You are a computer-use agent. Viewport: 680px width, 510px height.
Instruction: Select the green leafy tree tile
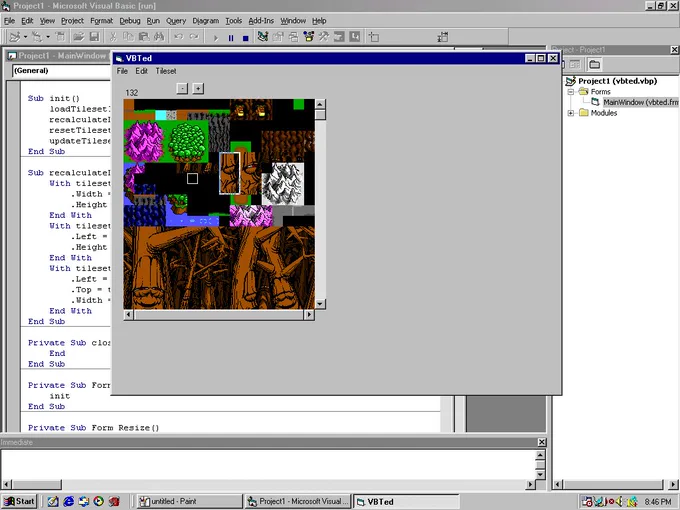click(187, 141)
